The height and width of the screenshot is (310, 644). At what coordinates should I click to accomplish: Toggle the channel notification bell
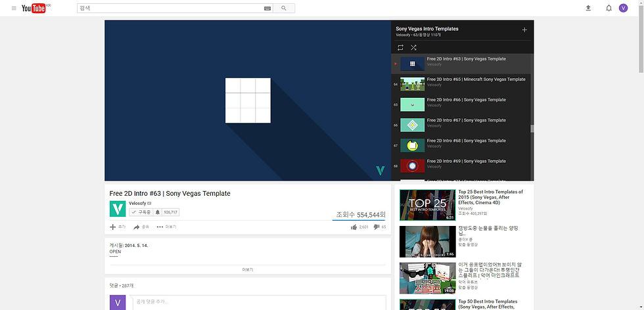coord(157,212)
